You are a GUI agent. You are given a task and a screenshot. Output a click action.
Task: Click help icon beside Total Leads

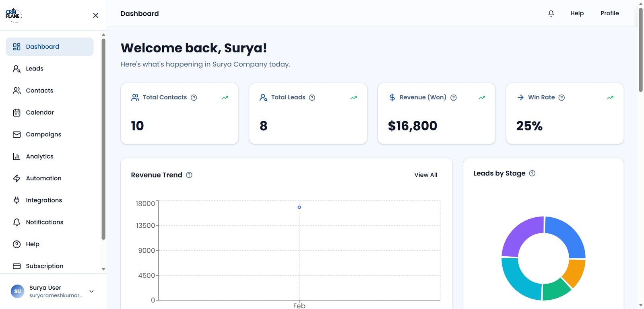tap(312, 97)
